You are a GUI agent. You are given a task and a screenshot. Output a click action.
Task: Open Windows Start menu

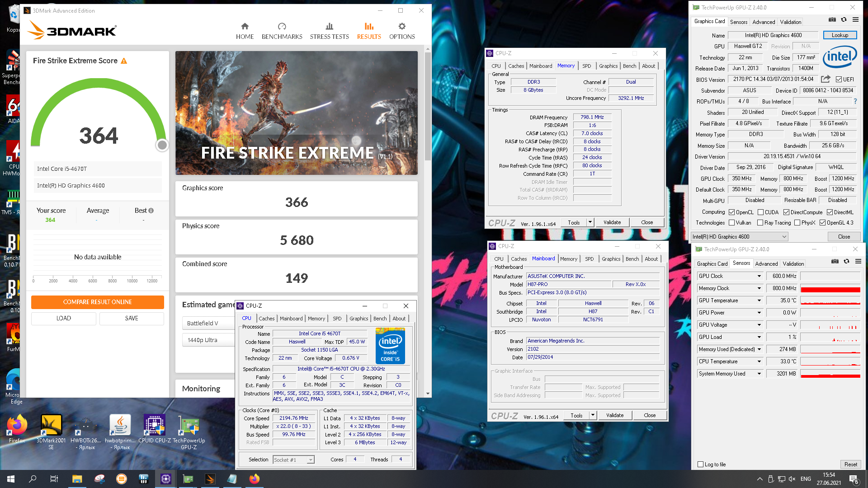(x=11, y=479)
